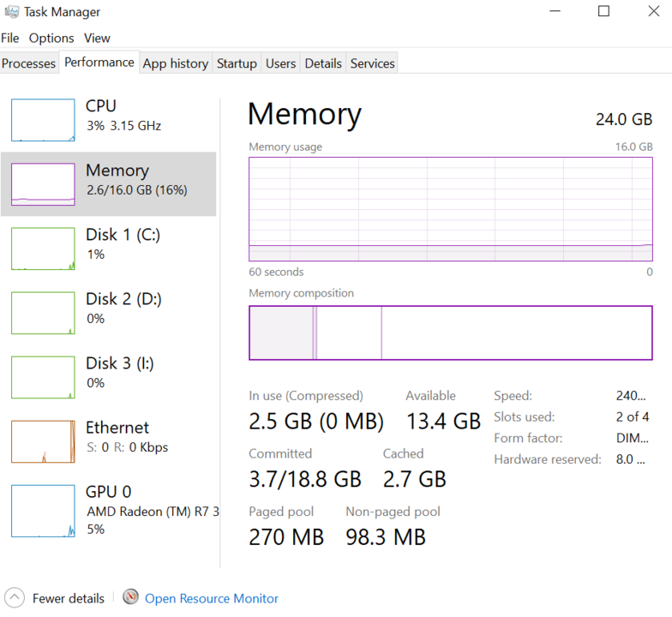Select the Disk 3 (I:) graph thumbnail
Image resolution: width=672 pixels, height=617 pixels.
(43, 377)
